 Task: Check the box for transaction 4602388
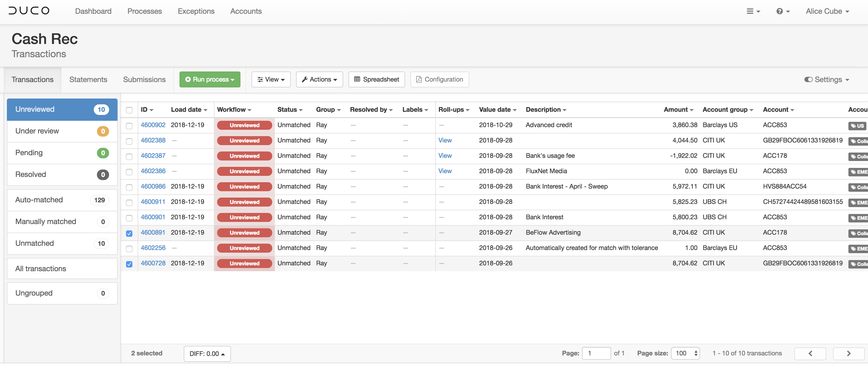pos(129,141)
